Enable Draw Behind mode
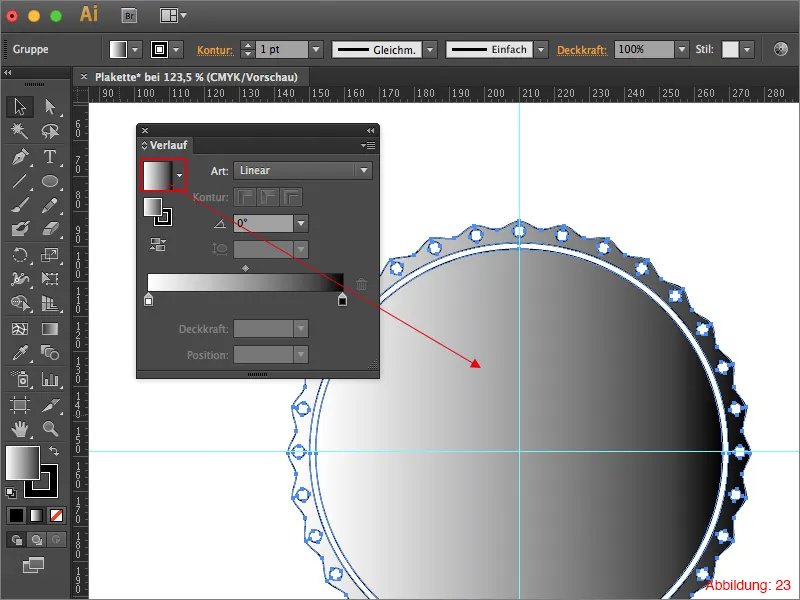 tap(37, 539)
